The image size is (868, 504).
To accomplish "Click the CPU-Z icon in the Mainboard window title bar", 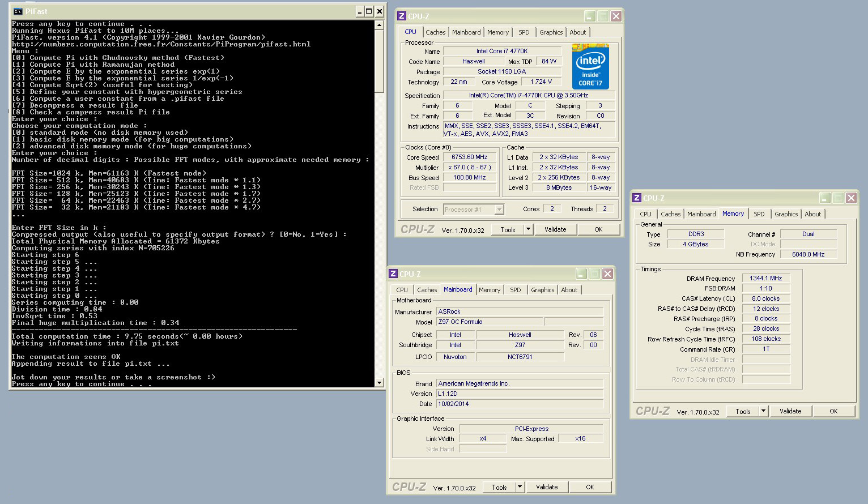I will coord(393,274).
